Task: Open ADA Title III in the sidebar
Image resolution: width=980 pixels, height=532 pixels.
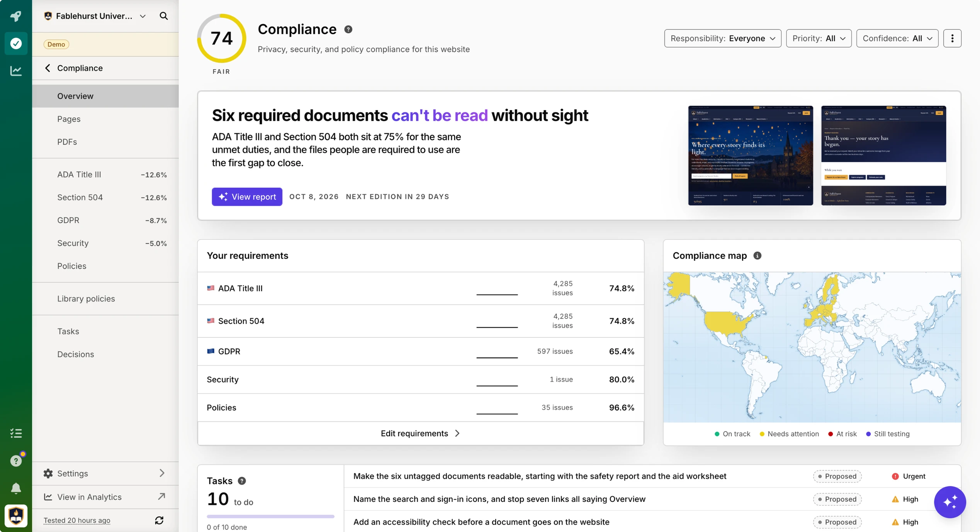Action: [x=105, y=175]
